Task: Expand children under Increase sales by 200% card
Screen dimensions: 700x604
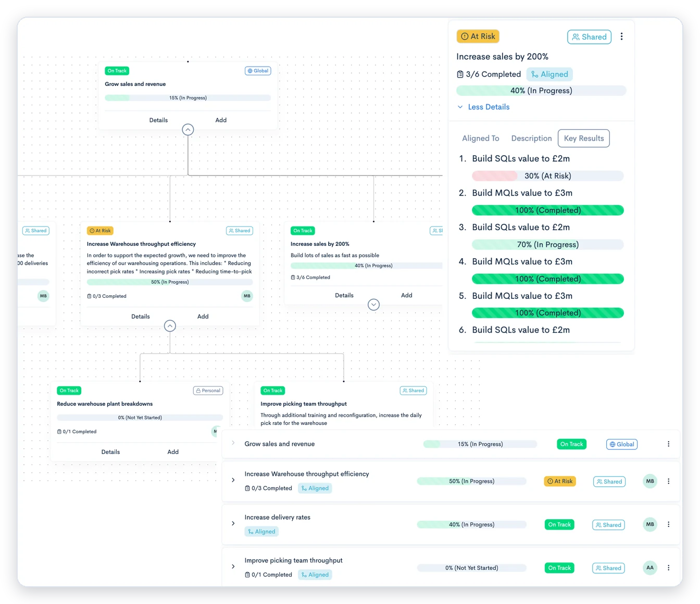Action: 373,305
